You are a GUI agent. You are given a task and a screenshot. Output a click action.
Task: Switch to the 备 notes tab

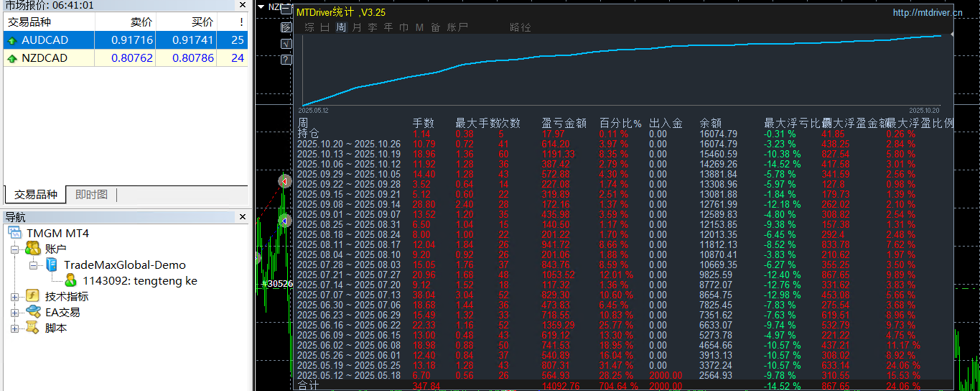(436, 27)
